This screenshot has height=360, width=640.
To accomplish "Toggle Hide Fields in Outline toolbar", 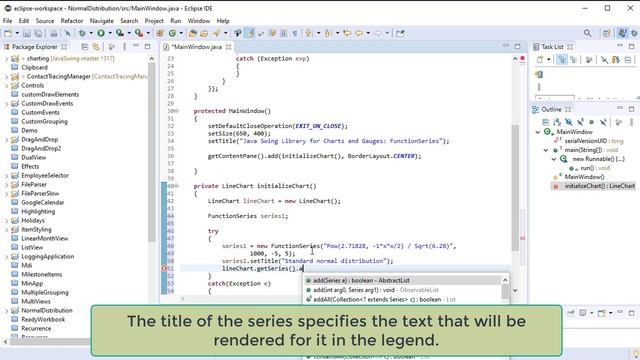I will coord(569,122).
